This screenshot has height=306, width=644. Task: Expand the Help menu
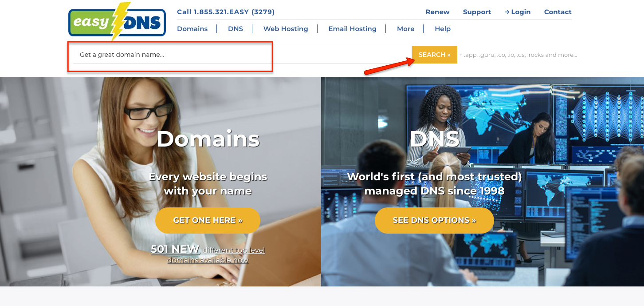442,28
